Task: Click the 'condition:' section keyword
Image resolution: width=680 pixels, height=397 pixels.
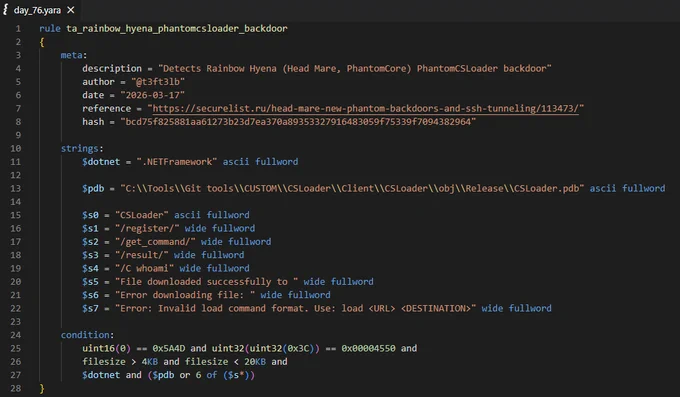Action: tap(87, 335)
